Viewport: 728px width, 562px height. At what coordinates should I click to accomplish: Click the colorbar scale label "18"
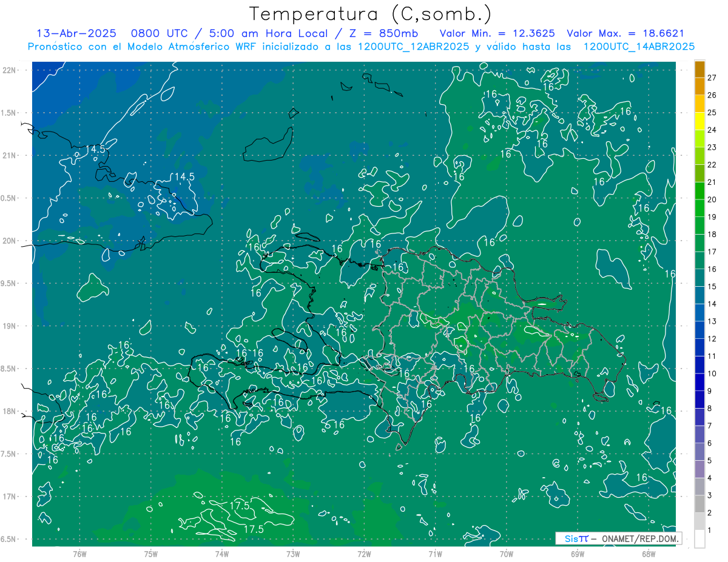712,234
